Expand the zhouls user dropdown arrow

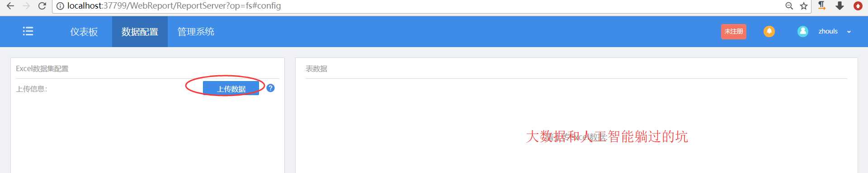point(849,32)
